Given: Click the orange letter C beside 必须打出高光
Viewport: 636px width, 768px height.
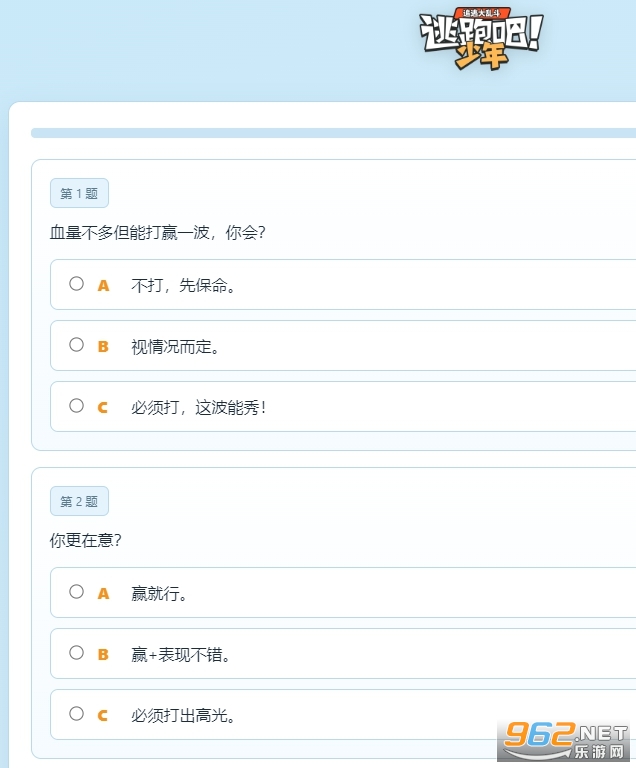Looking at the screenshot, I should tap(103, 716).
